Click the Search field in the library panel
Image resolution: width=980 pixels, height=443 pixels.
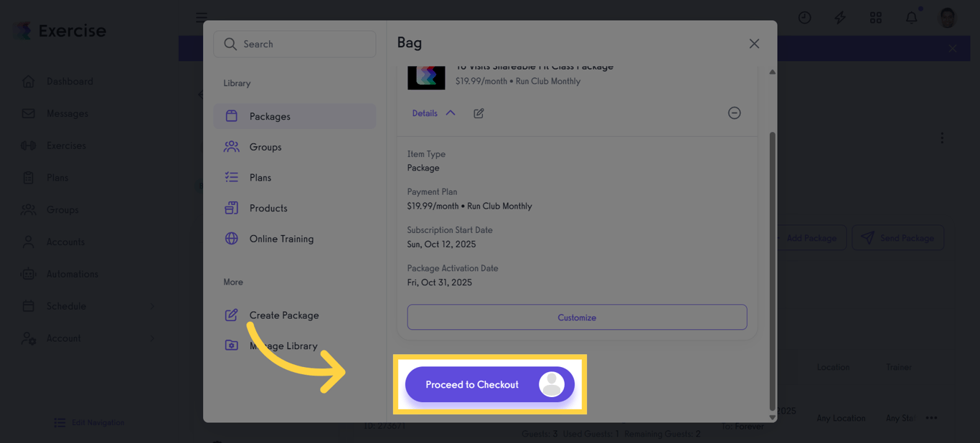coord(294,44)
